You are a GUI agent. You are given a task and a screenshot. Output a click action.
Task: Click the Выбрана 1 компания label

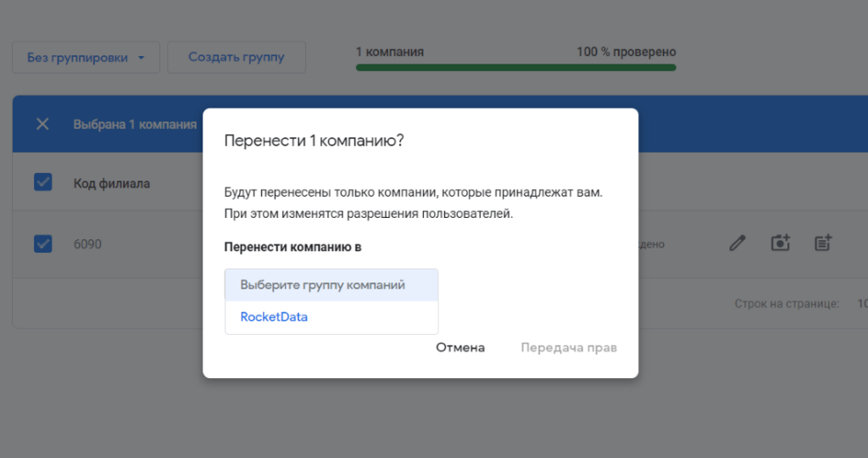click(x=135, y=125)
